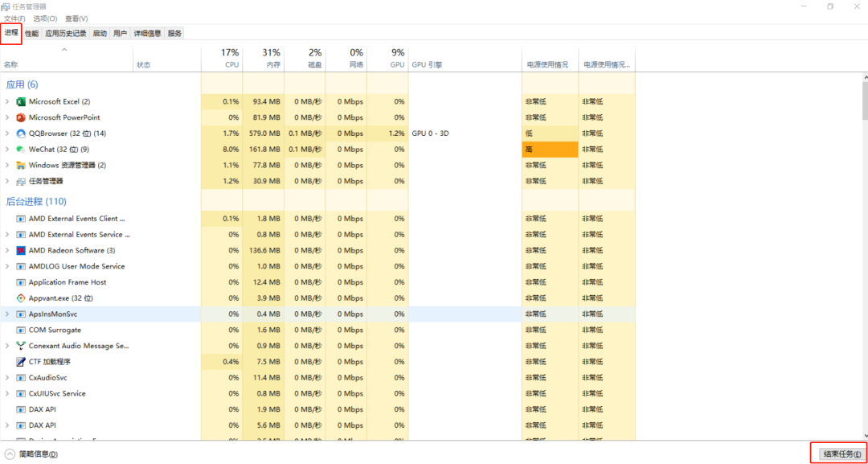Click the 结束任务 button
Image resolution: width=868 pixels, height=464 pixels.
point(842,454)
